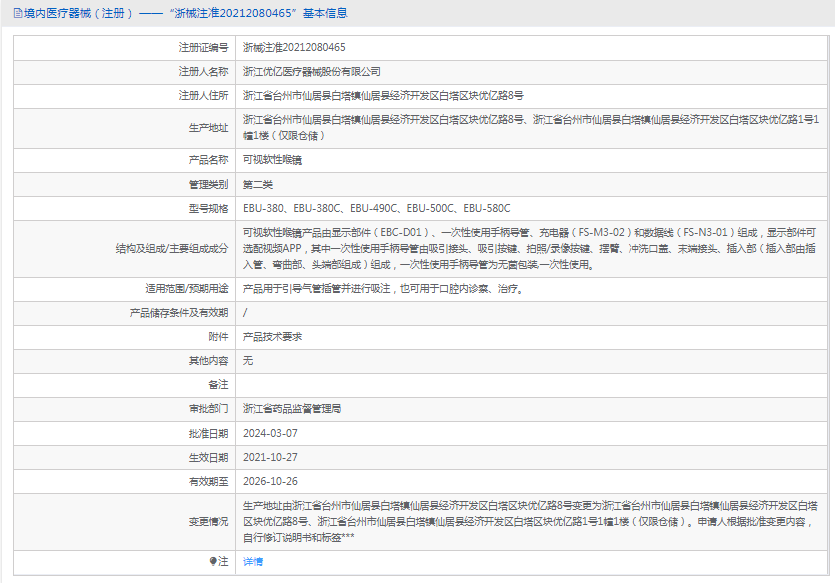The width and height of the screenshot is (835, 583).
Task: Click the 产品名称 label
Action: click(208, 160)
